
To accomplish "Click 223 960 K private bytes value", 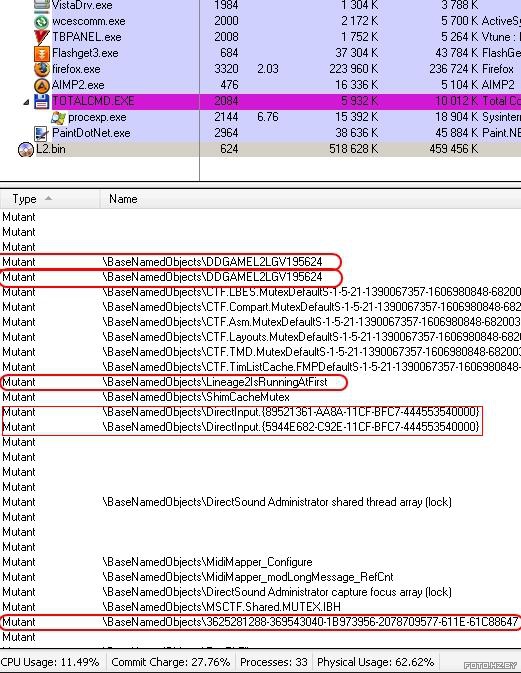I will pos(354,69).
